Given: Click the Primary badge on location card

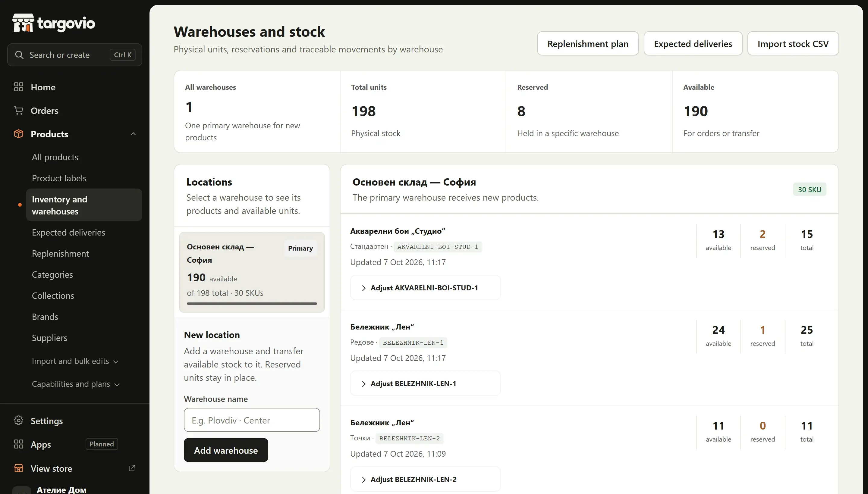Looking at the screenshot, I should click(x=300, y=248).
